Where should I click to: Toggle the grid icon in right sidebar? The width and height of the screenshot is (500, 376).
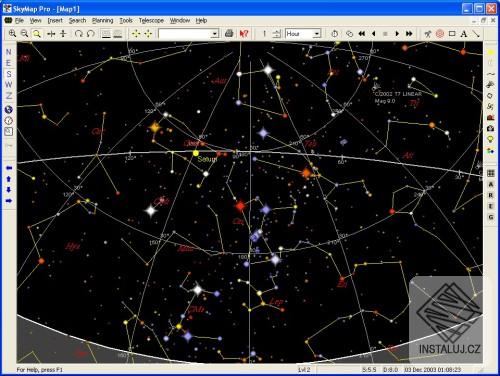click(490, 173)
